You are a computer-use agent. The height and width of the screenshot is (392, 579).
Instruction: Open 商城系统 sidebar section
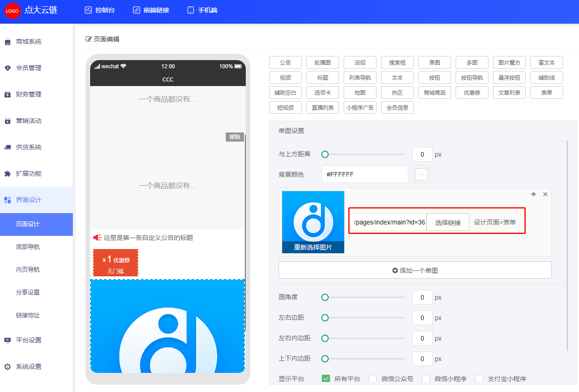[x=36, y=41]
